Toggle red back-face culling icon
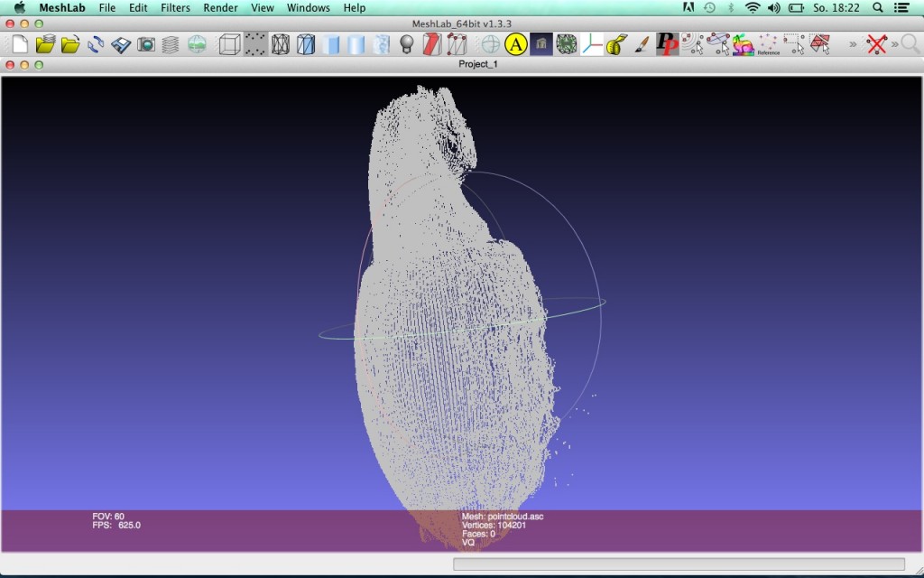Viewport: 924px width, 578px height. click(x=432, y=44)
